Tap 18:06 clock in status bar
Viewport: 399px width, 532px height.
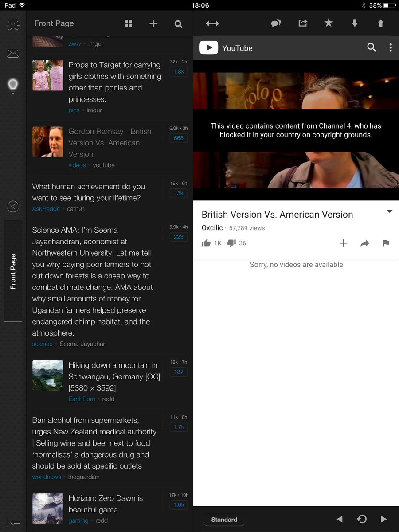(200, 5)
